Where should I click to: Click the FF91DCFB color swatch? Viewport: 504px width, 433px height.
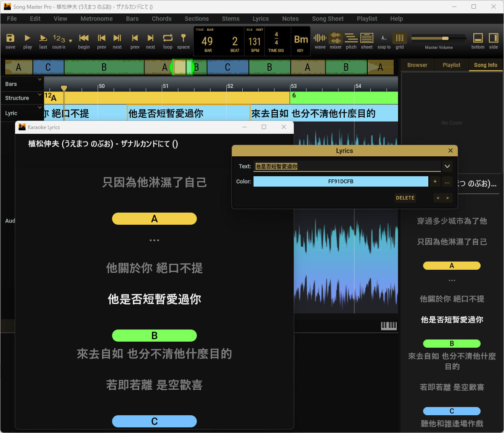[x=341, y=181]
